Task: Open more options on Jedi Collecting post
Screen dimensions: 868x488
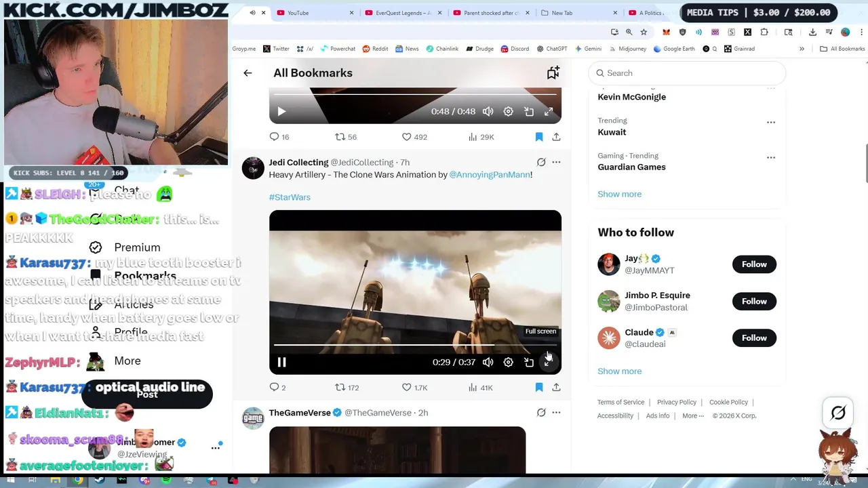Action: (556, 163)
